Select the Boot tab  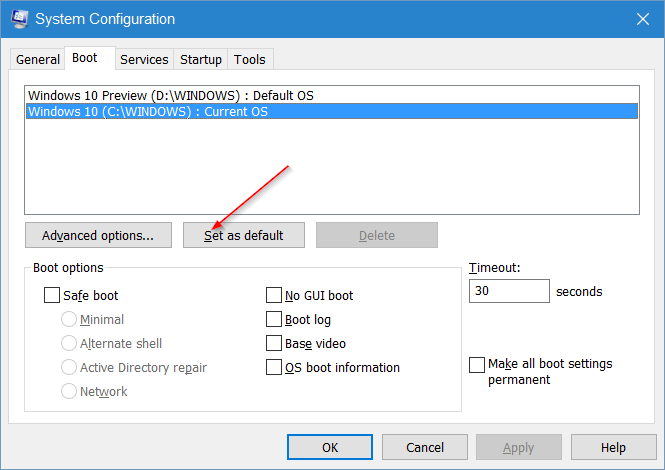[89, 58]
